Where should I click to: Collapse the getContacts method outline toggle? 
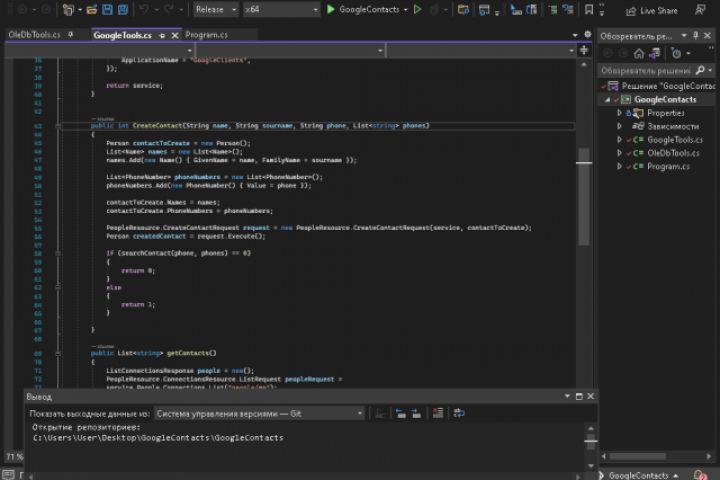(58, 353)
